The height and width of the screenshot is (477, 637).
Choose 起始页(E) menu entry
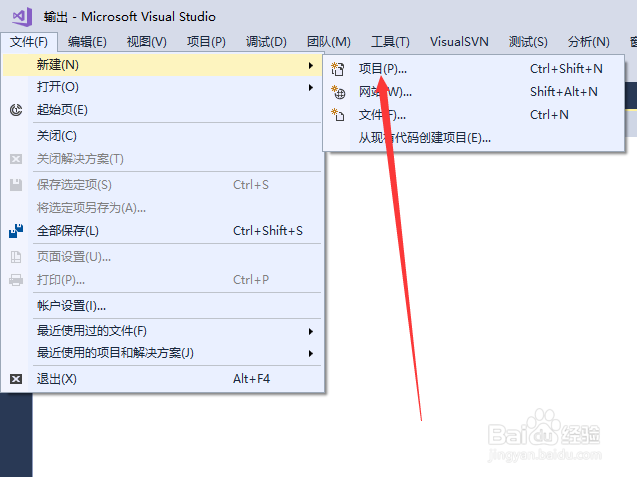click(x=163, y=110)
